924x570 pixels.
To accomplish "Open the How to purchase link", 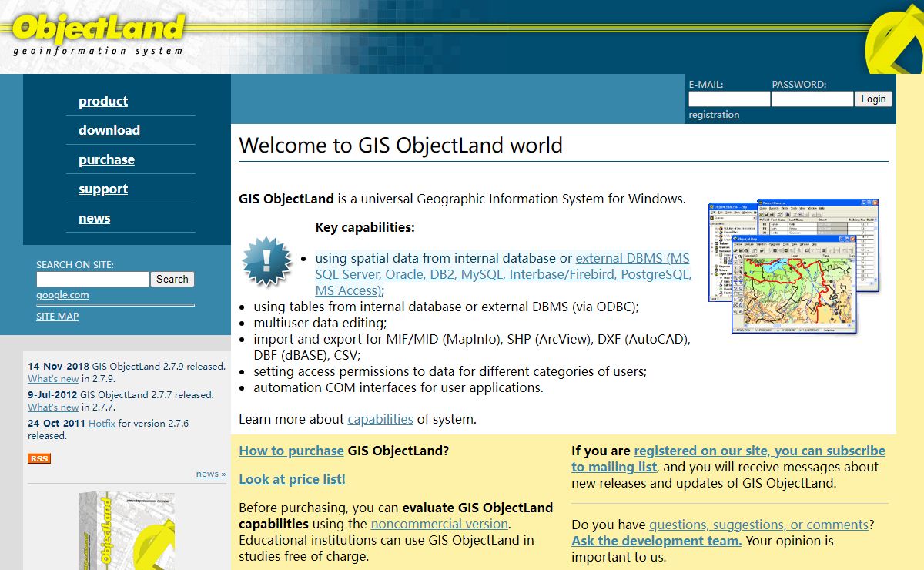I will 291,451.
